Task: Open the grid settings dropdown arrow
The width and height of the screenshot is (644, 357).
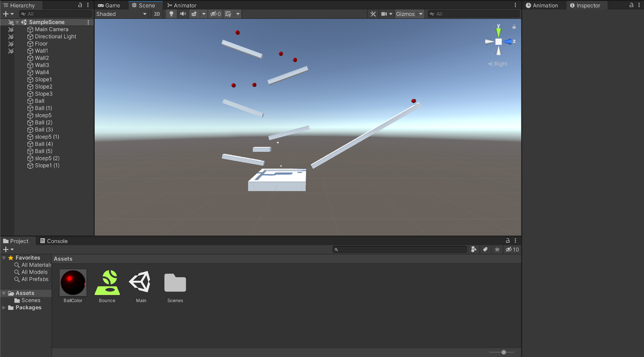Action: (x=238, y=14)
